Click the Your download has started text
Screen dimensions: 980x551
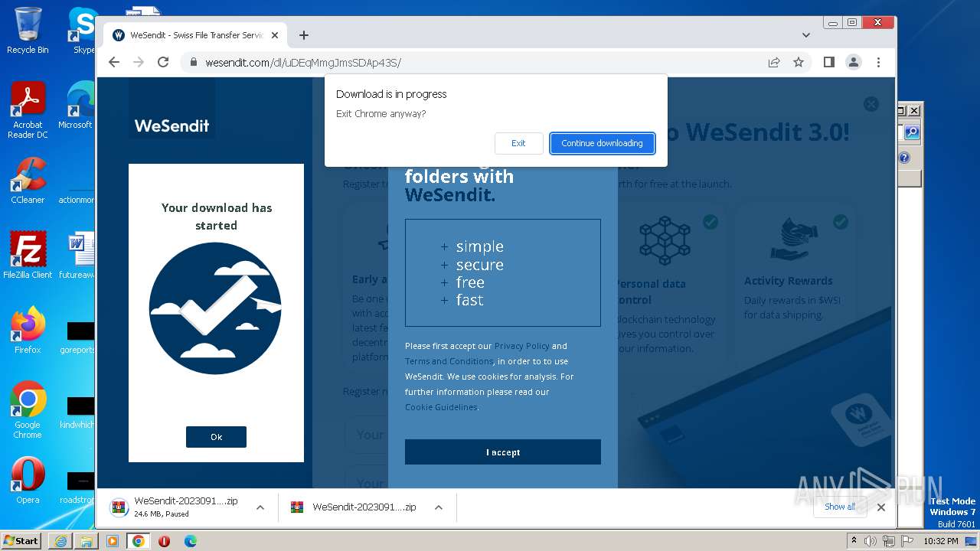point(217,217)
